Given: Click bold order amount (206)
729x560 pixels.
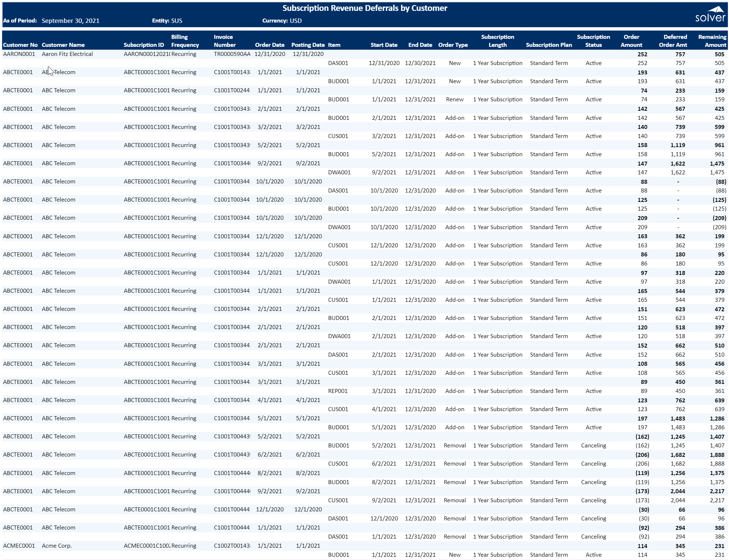Looking at the screenshot, I should [642, 455].
